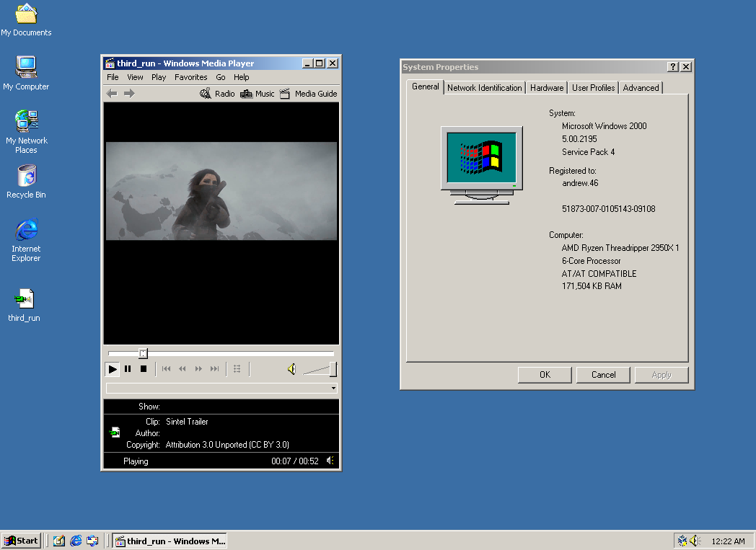Click the "171,504 KB RAM" text
Viewport: 756px width, 550px height.
(592, 285)
